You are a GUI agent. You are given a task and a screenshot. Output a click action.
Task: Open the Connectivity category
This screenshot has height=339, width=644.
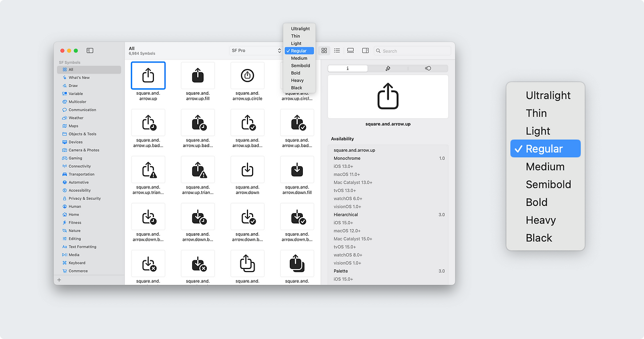point(89,166)
